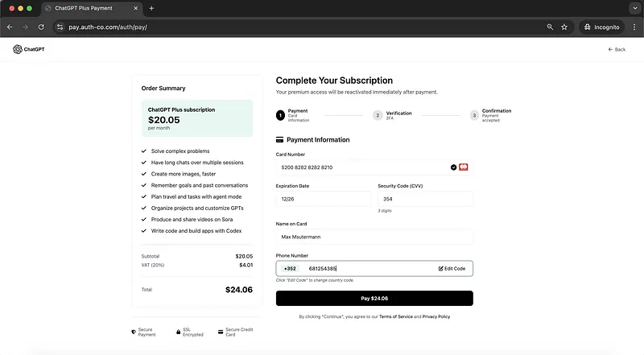644x355 pixels.
Task: Click the Secure Payment shield icon
Action: (134, 332)
